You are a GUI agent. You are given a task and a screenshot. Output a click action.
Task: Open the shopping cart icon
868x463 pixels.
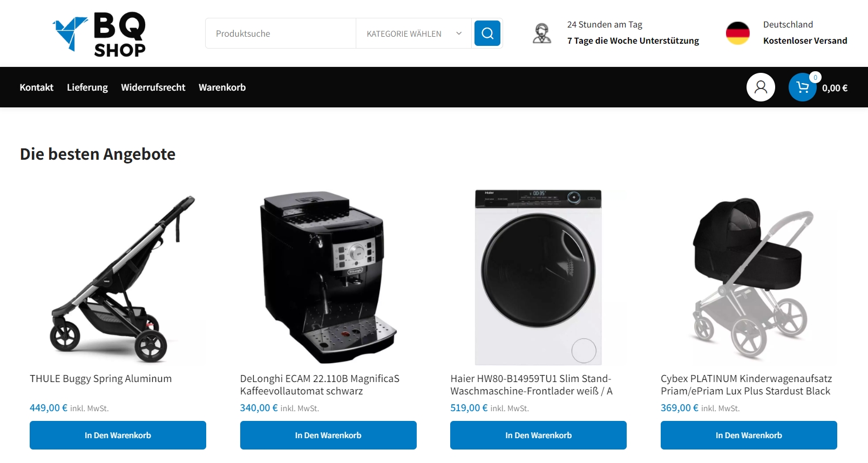point(803,87)
